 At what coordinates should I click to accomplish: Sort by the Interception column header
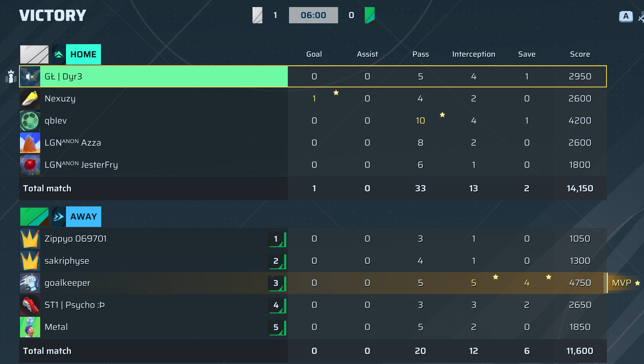[x=473, y=54]
